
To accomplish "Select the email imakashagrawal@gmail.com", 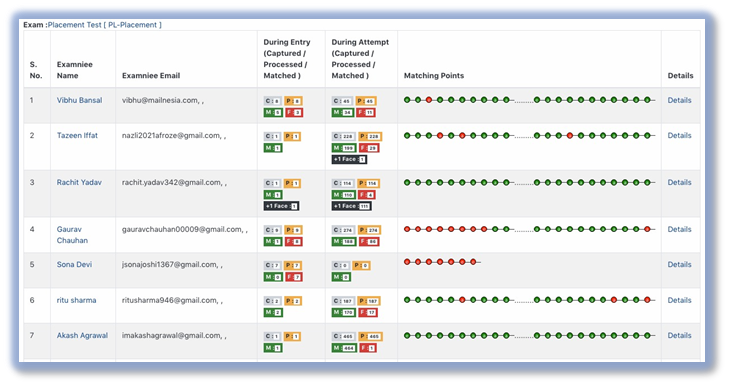I will pyautogui.click(x=171, y=335).
